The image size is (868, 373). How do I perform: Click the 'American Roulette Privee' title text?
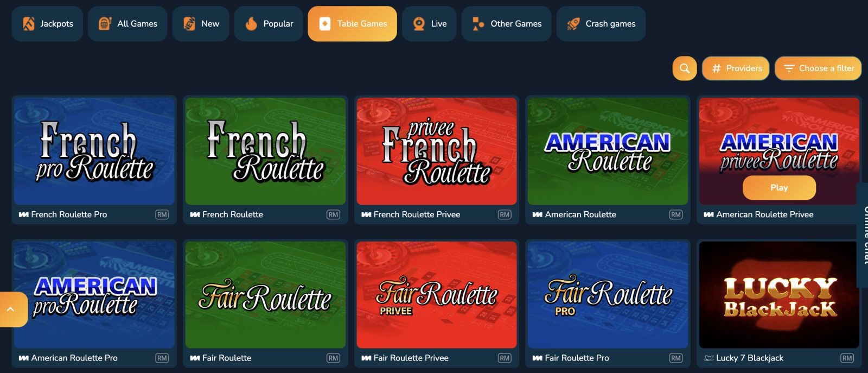pos(765,215)
